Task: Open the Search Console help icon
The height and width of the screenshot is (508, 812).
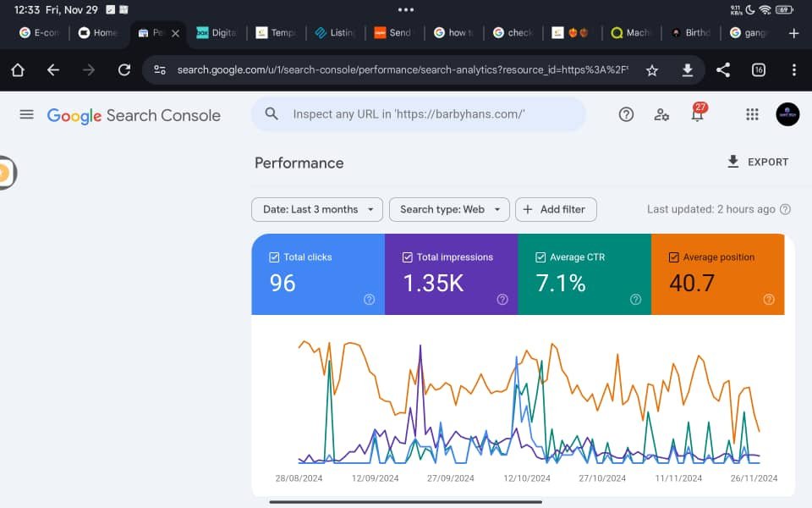Action: [x=626, y=114]
